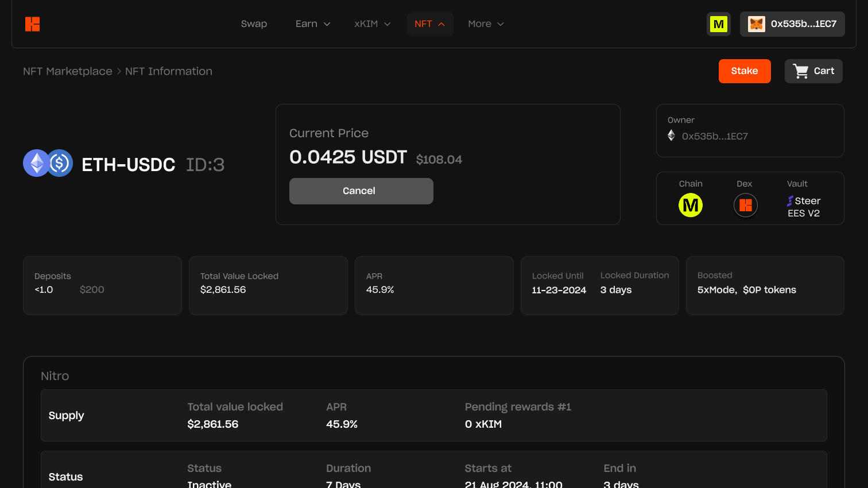Open wallet 0x535b...1EC7 account button
This screenshot has height=488, width=868.
pyautogui.click(x=792, y=24)
